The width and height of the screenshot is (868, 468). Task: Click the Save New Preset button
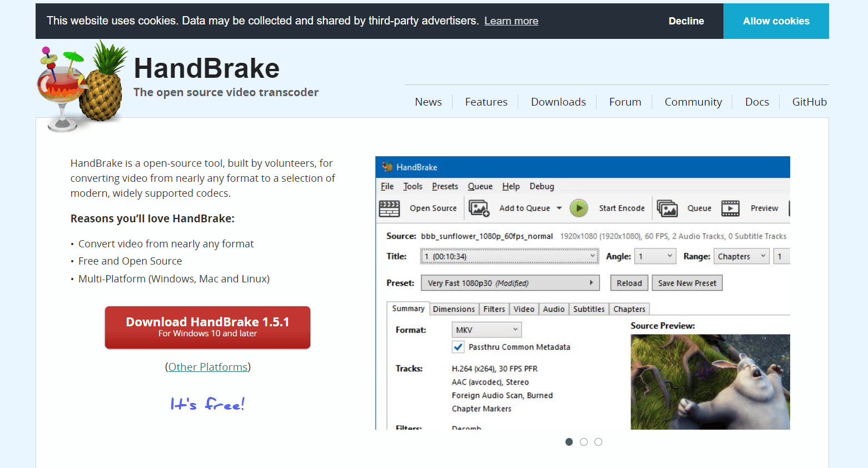[687, 283]
